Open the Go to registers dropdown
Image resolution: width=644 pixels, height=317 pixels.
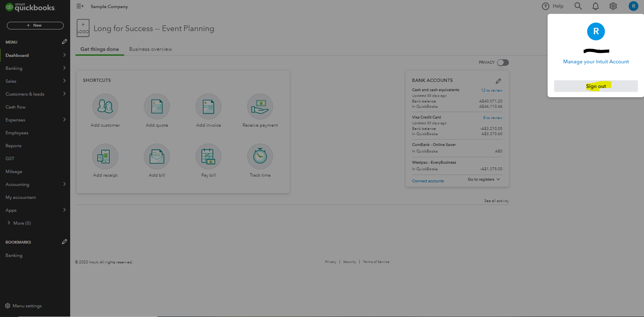[484, 179]
